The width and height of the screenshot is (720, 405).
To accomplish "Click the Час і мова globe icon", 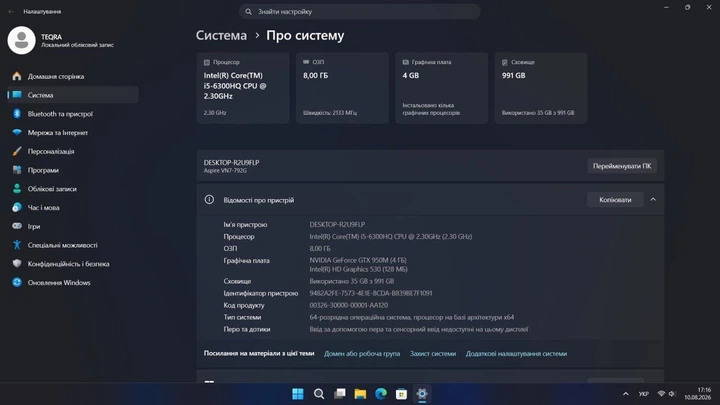I will point(17,208).
